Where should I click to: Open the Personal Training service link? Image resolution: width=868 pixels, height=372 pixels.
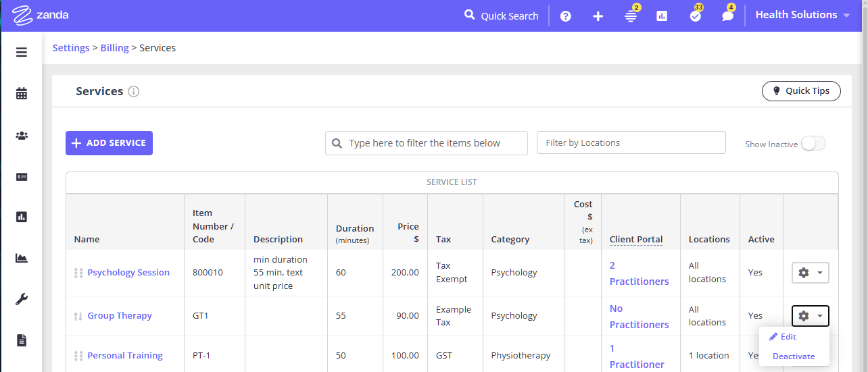(125, 356)
